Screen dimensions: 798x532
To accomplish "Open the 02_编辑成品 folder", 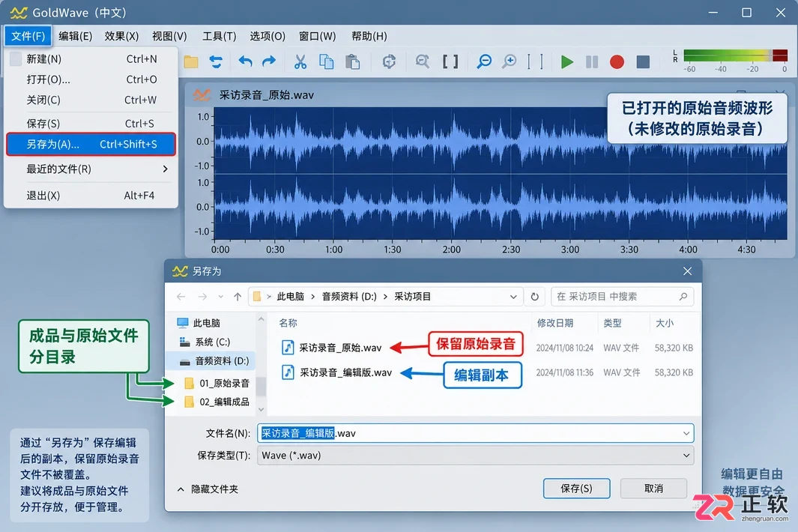I will (x=217, y=402).
